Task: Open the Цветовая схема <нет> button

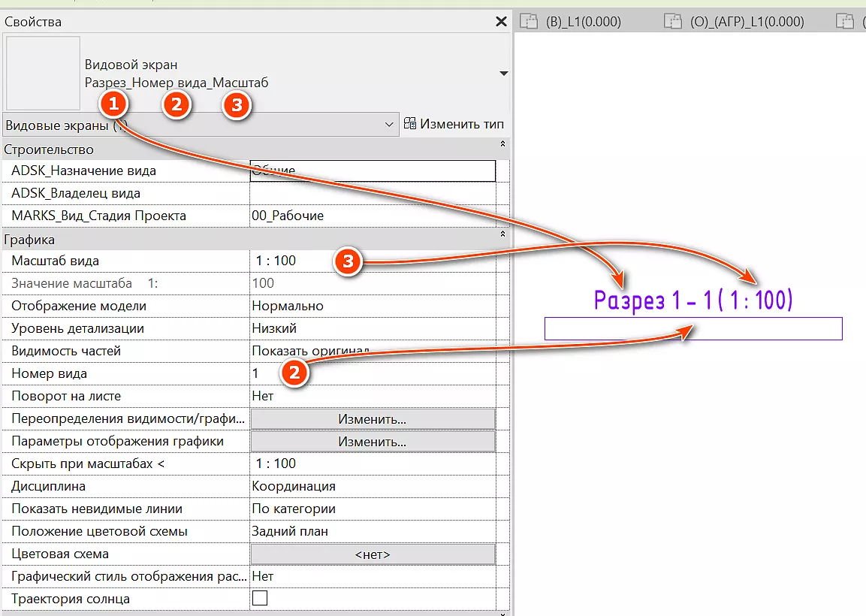Action: pos(372,554)
